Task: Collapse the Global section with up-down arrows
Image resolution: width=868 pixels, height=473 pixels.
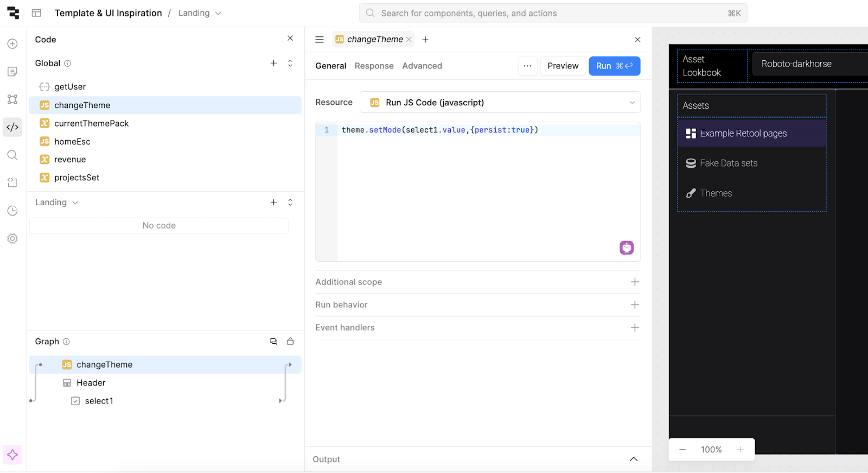Action: [x=290, y=64]
